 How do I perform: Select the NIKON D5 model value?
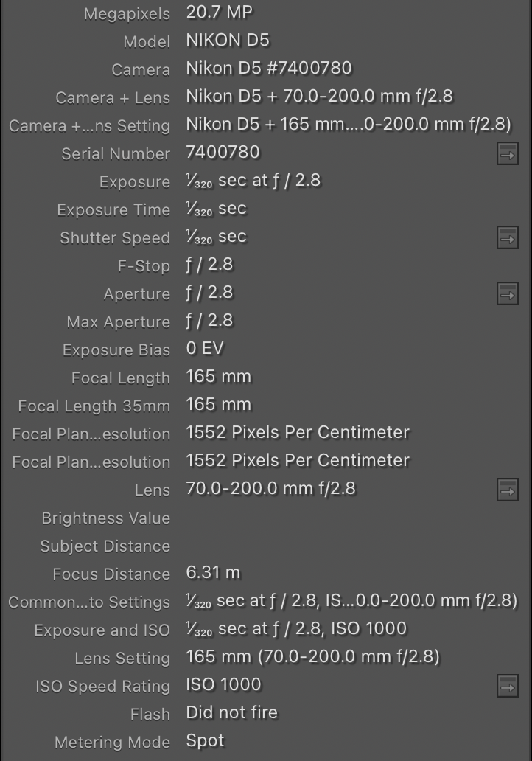click(x=228, y=41)
